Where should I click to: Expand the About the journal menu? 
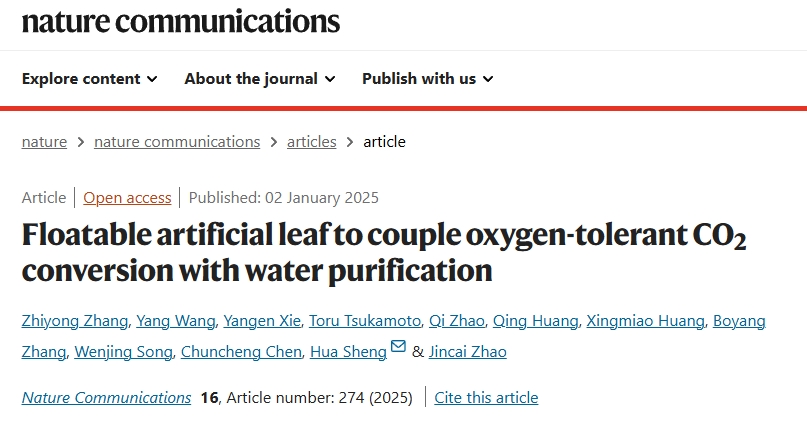tap(260, 79)
